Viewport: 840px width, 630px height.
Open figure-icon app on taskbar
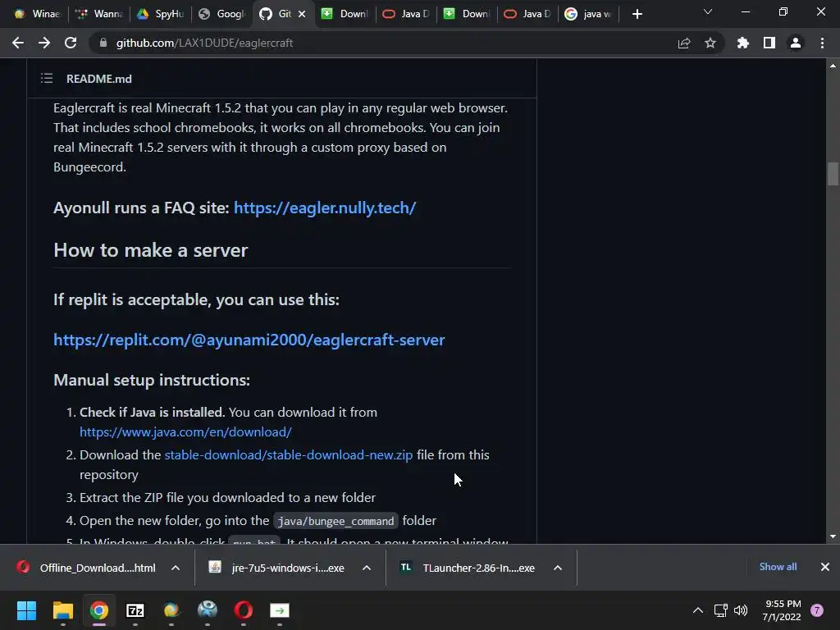pos(208,610)
